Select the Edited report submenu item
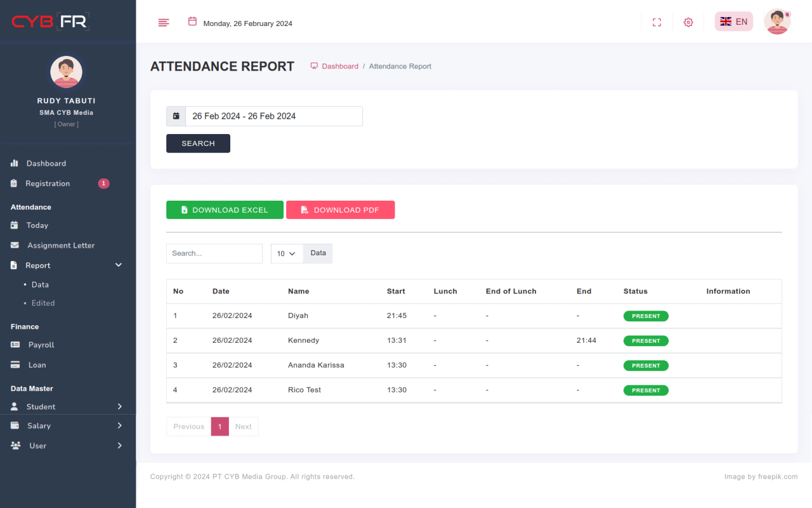 pos(43,303)
